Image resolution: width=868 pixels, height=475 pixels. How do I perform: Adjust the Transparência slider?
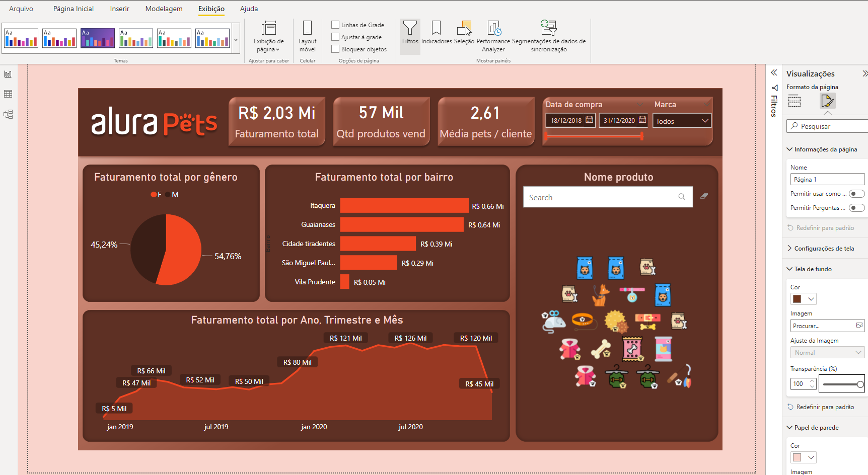842,384
